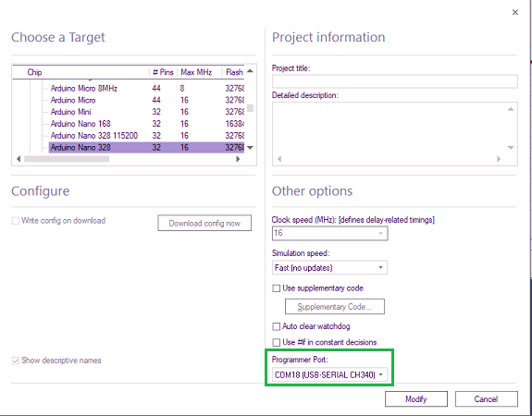The image size is (532, 416).
Task: Click up arrow in Detailed description box
Action: pos(511,109)
